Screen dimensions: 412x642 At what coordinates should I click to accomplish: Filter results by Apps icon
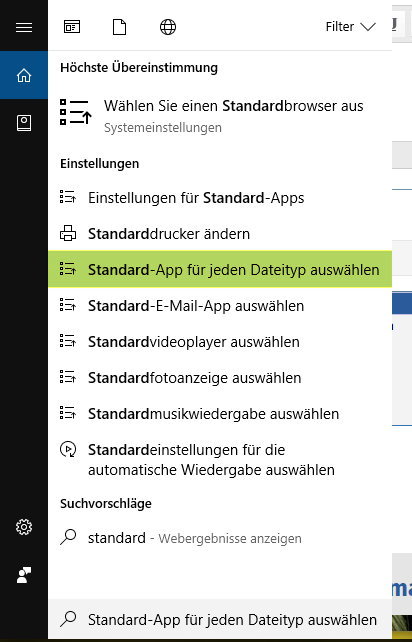tap(72, 27)
